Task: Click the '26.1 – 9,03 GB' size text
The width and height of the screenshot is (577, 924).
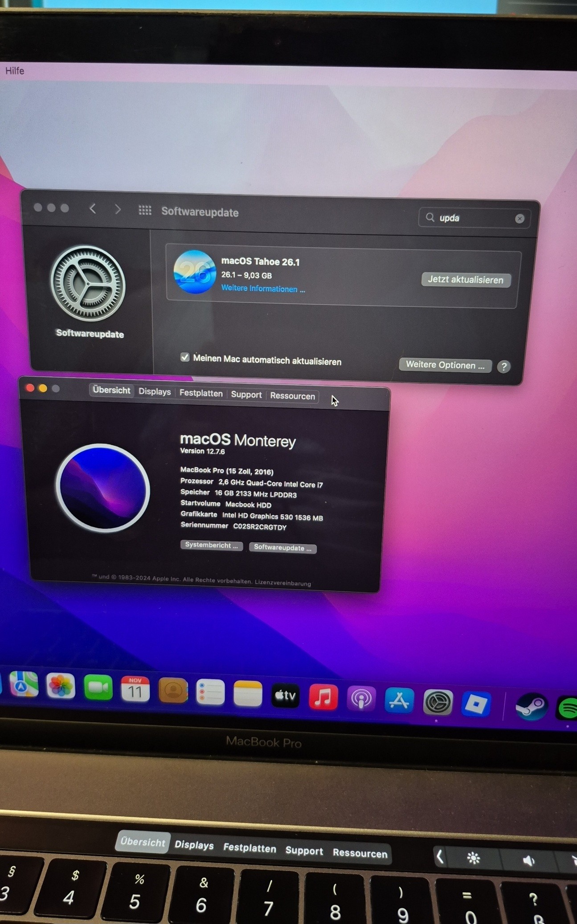Action: 246,275
